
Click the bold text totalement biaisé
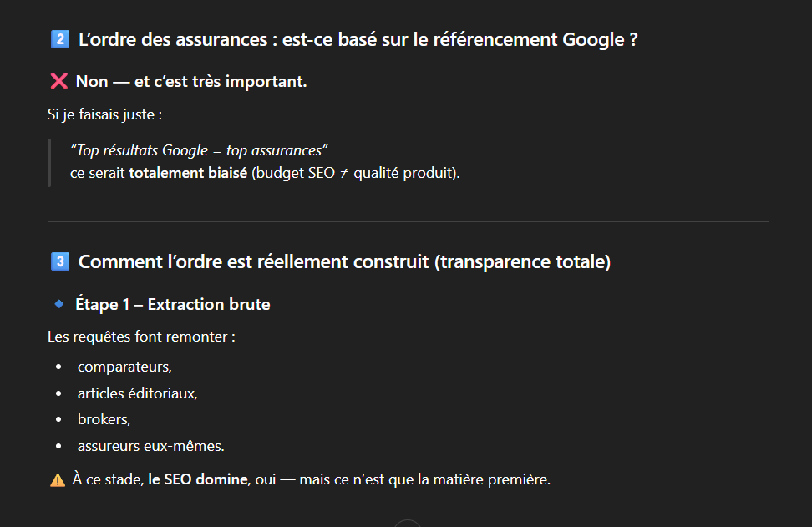pos(188,174)
